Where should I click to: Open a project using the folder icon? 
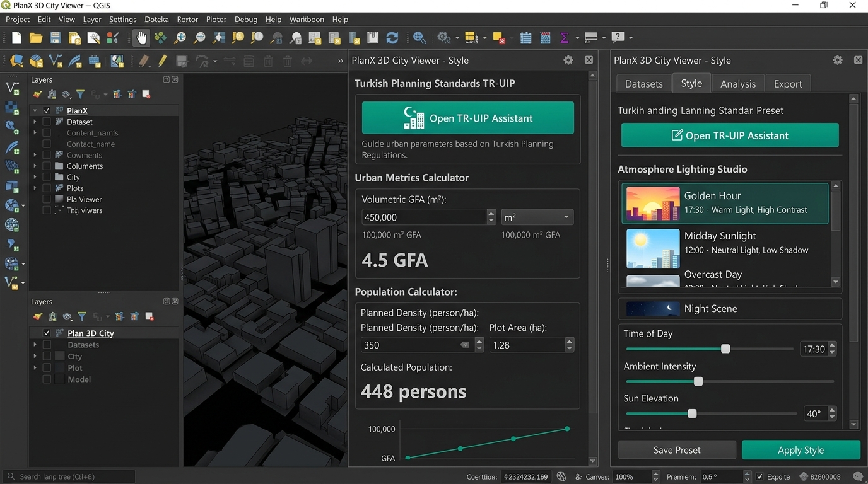35,38
